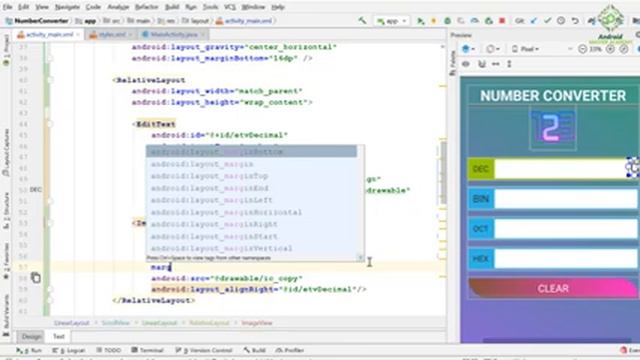Click the layout folder breadcrumb
This screenshot has height=360, width=640.
196,21
